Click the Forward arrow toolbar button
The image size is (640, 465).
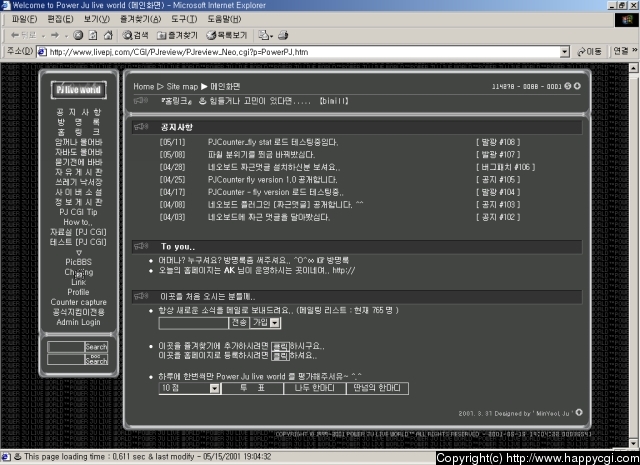[55, 36]
